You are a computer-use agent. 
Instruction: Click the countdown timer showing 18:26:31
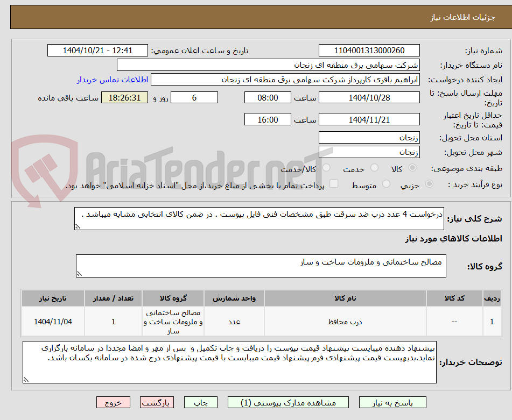(x=124, y=98)
